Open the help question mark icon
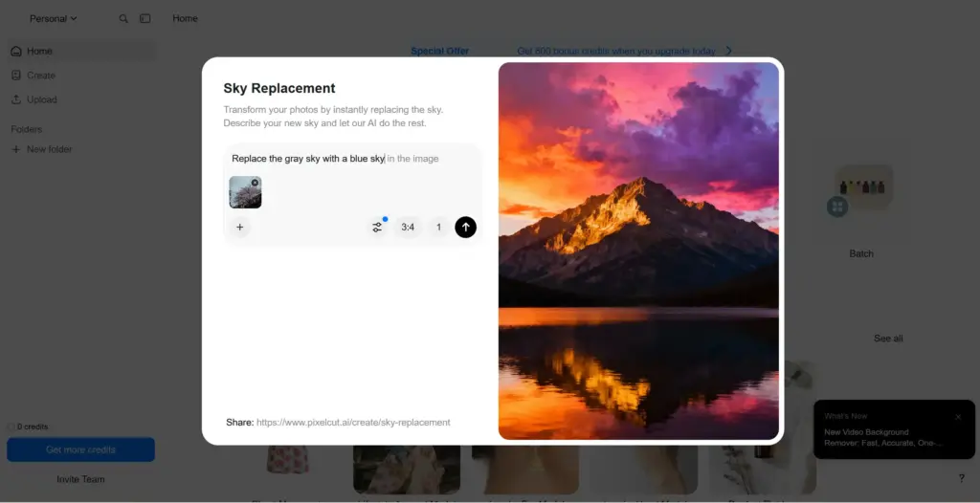 click(961, 478)
